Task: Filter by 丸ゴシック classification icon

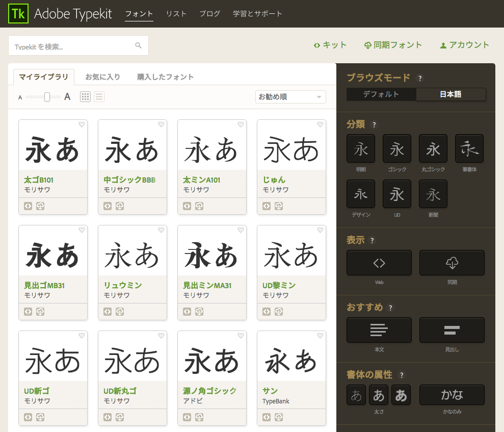Action: (433, 148)
